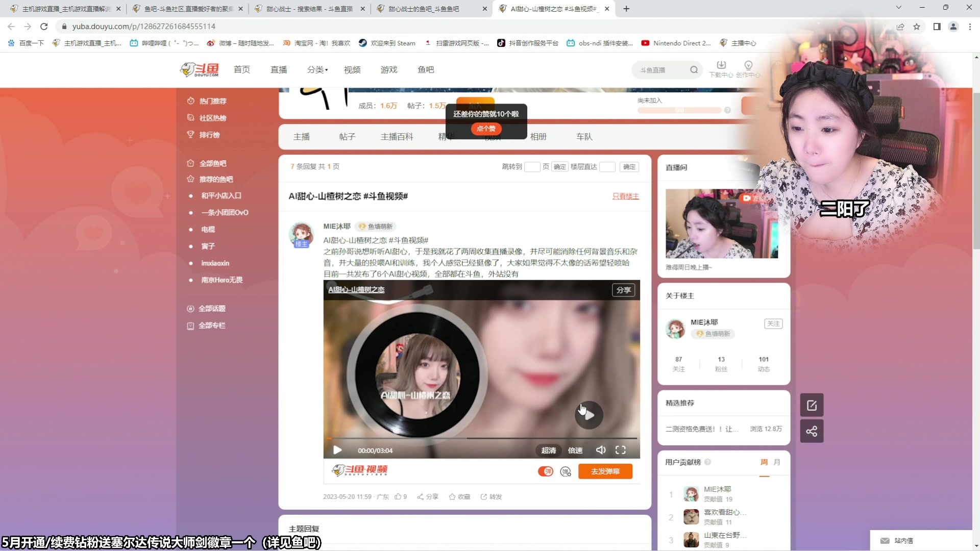This screenshot has height=551, width=980.
Task: Click the floating share icon button
Action: point(812,431)
